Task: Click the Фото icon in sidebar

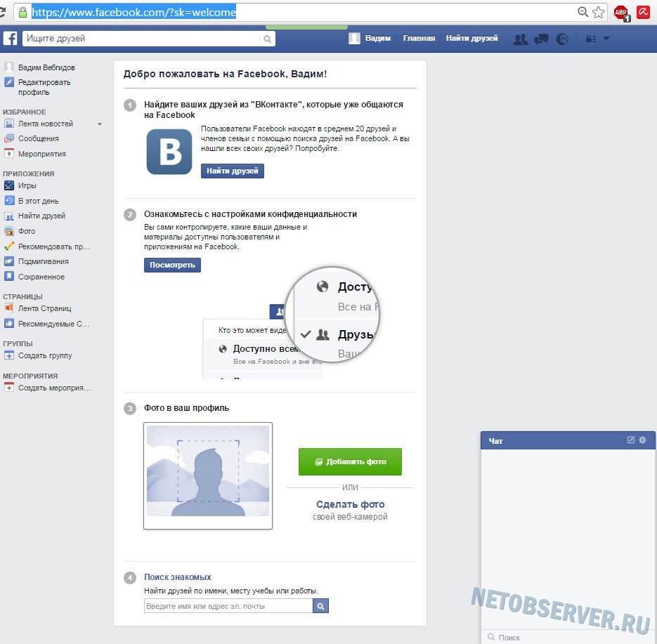Action: click(9, 231)
